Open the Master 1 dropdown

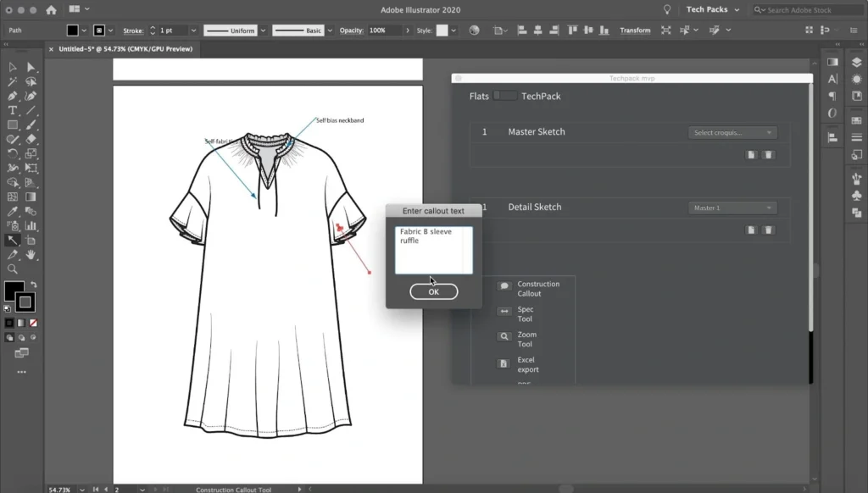point(732,208)
